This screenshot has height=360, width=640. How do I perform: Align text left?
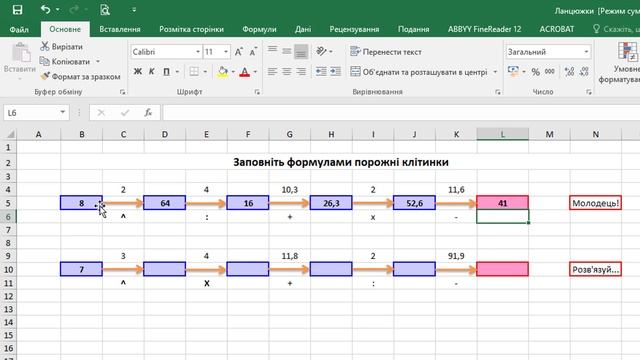[x=272, y=71]
